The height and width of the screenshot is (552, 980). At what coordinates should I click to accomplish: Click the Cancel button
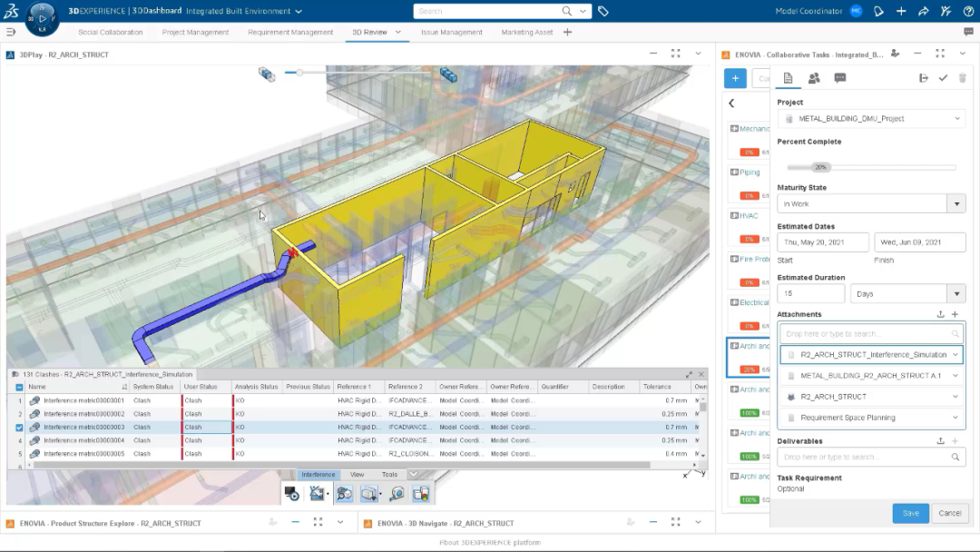pos(949,513)
